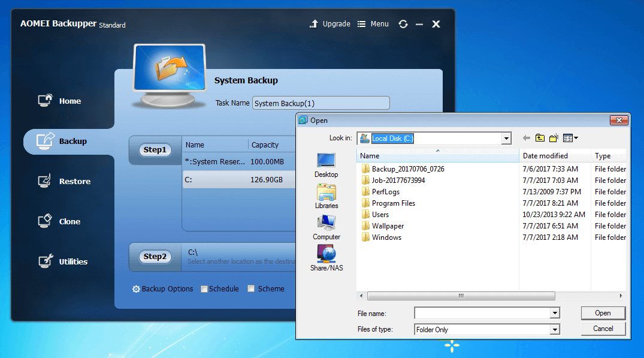Go to Computer in places bar
The image size is (644, 358).
(326, 228)
